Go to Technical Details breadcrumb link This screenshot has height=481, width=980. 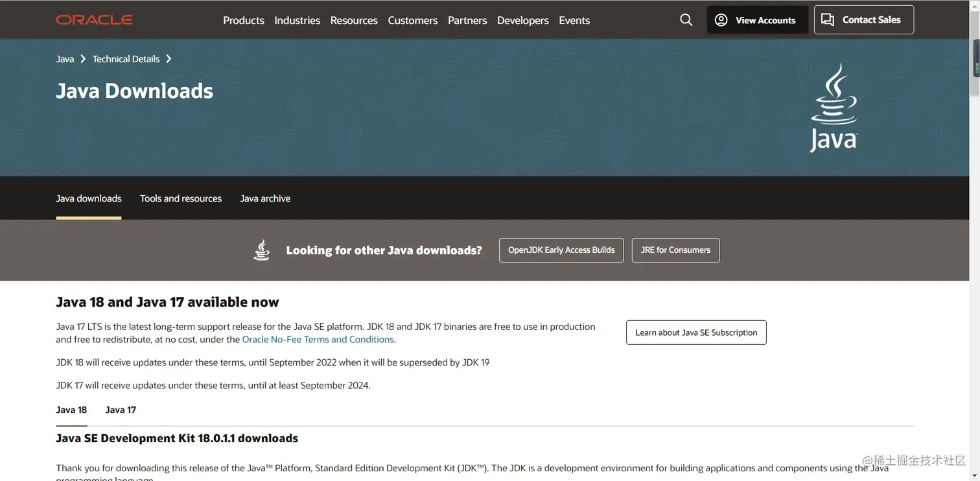(x=126, y=59)
